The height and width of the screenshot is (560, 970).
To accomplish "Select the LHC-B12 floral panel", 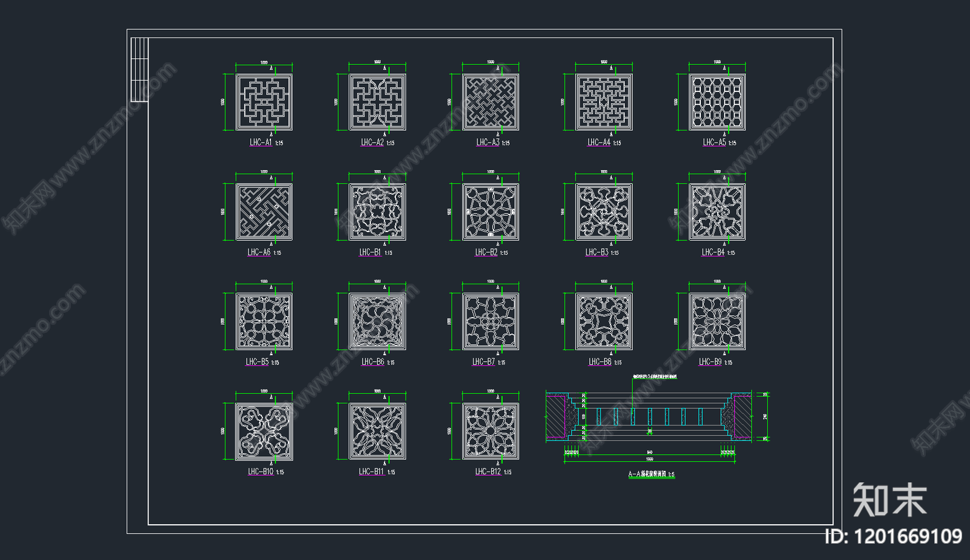I will pos(490,431).
